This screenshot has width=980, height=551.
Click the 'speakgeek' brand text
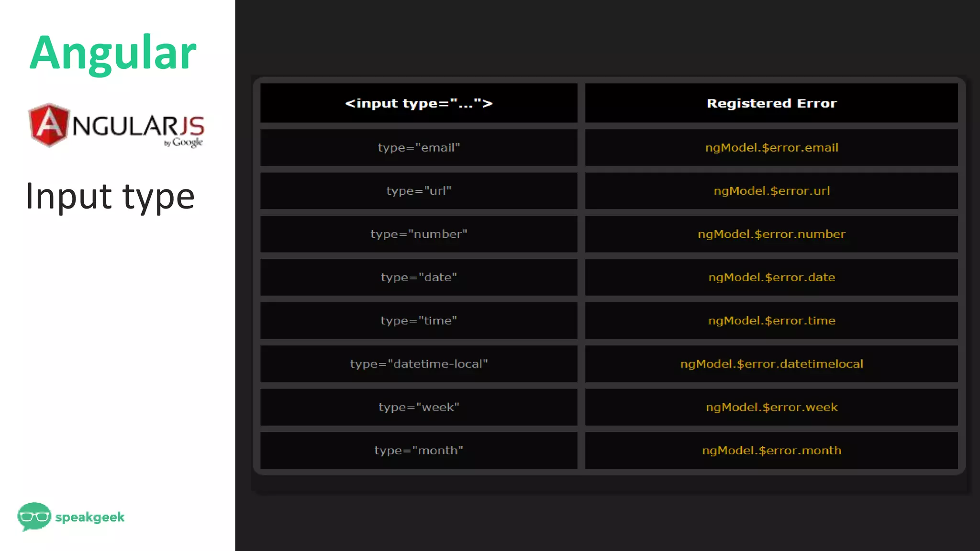90,517
